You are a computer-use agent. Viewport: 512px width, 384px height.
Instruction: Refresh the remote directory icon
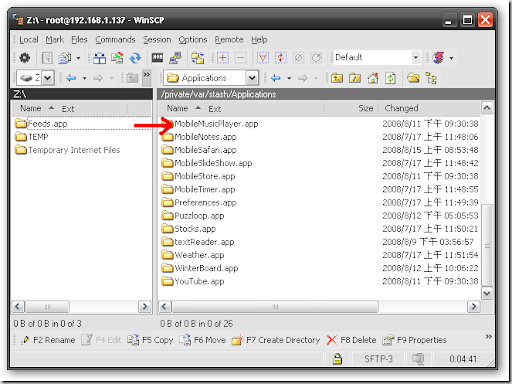pos(390,78)
